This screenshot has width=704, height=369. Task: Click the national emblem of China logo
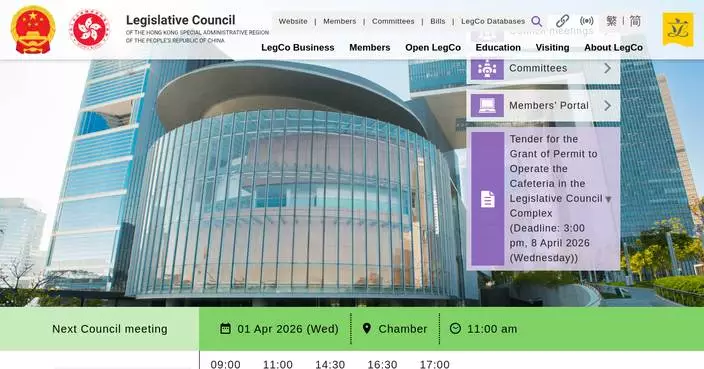[x=33, y=30]
